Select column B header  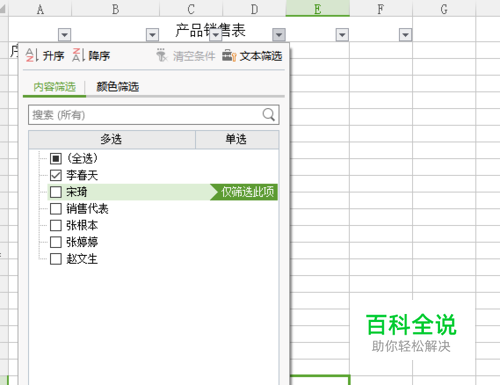coord(116,9)
